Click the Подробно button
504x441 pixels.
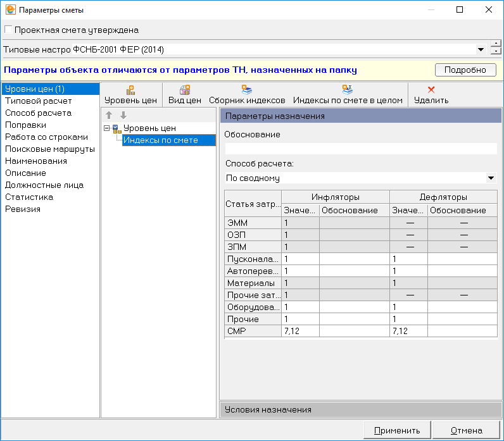[464, 70]
